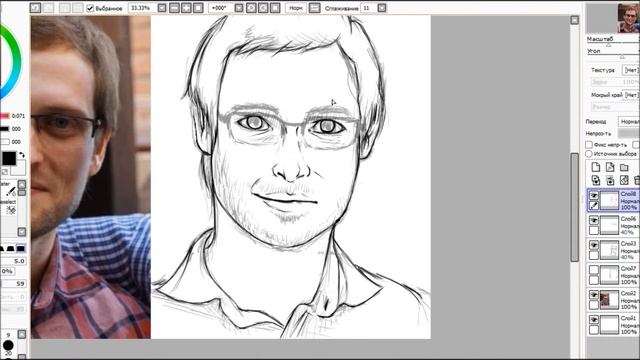Rotate canvas counterclockwise icon

pyautogui.click(x=251, y=8)
